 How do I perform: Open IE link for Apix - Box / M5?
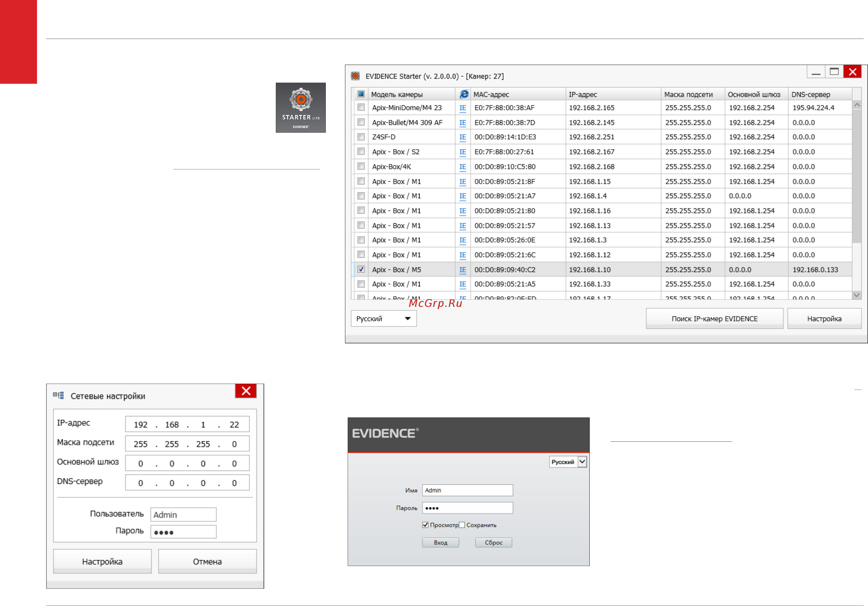click(x=463, y=270)
